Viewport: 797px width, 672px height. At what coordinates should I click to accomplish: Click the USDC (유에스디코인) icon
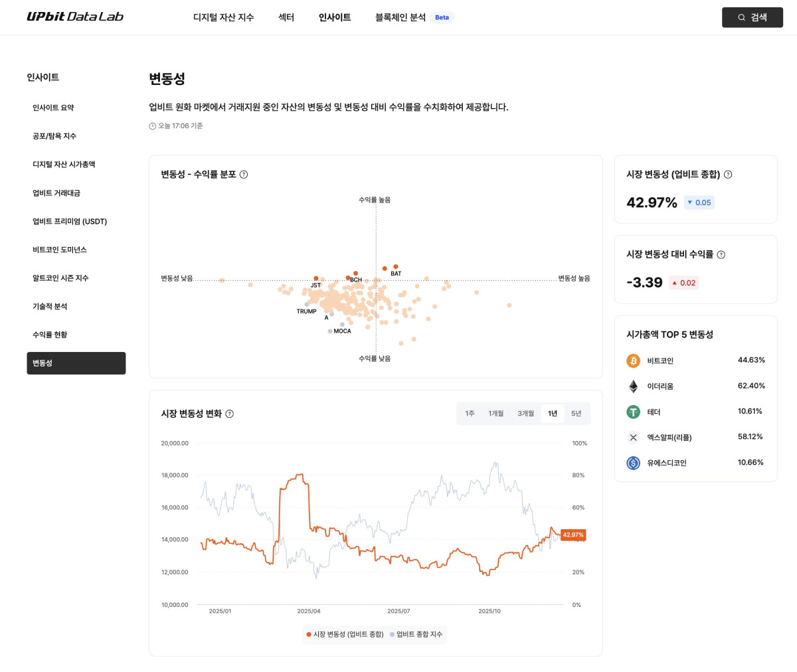click(x=633, y=463)
